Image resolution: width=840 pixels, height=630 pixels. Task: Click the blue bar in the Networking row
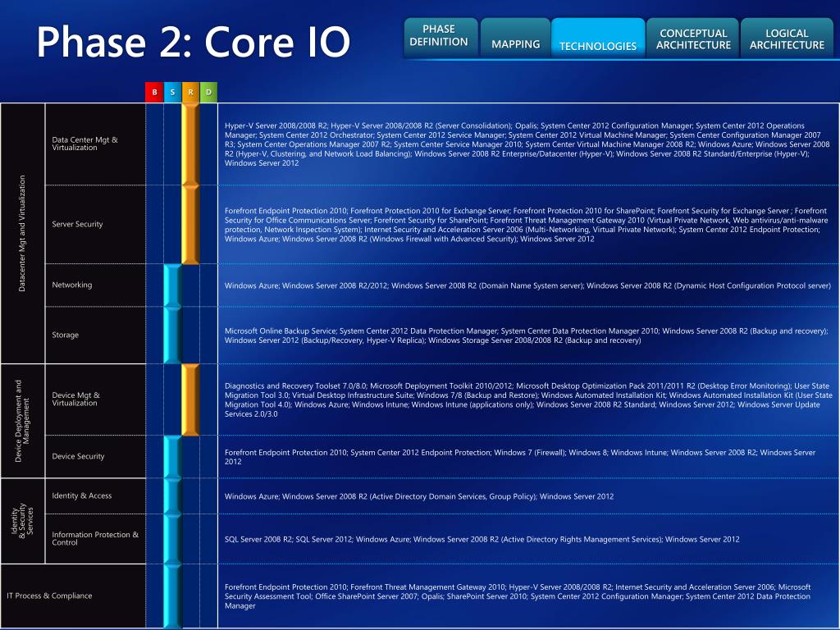click(x=172, y=285)
